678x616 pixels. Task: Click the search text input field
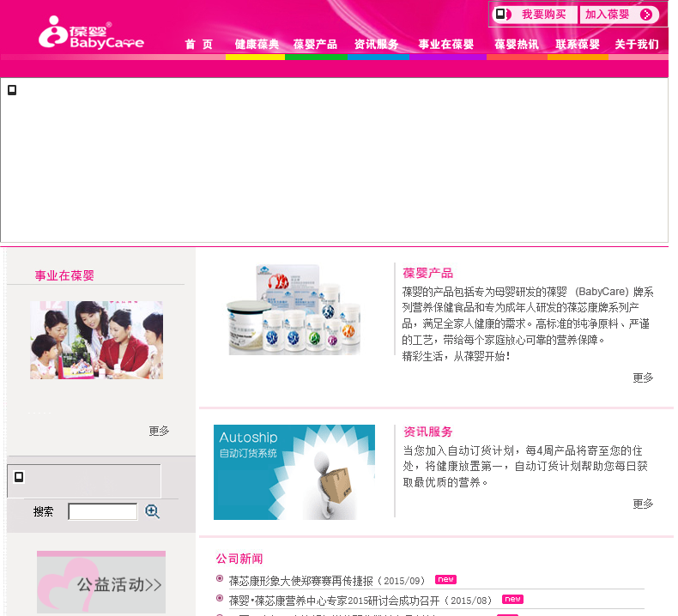(x=103, y=512)
